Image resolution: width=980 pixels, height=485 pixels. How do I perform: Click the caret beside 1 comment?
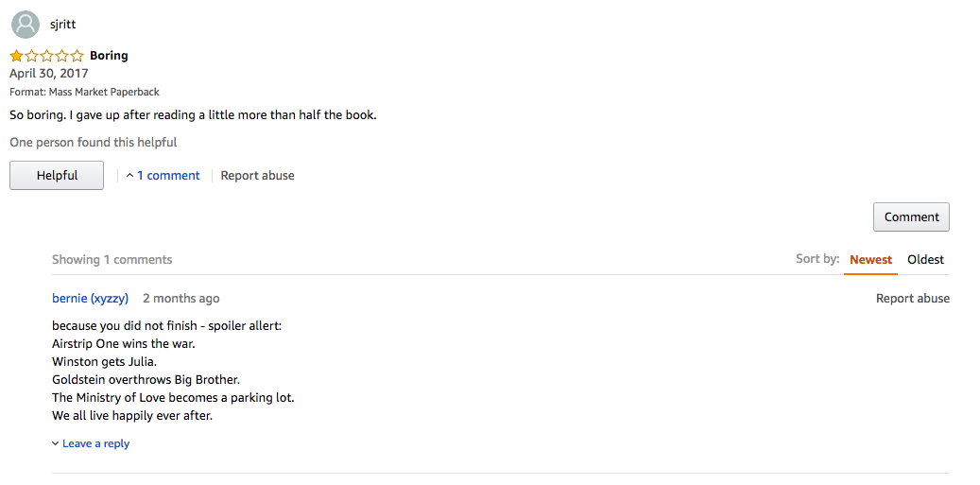click(129, 176)
